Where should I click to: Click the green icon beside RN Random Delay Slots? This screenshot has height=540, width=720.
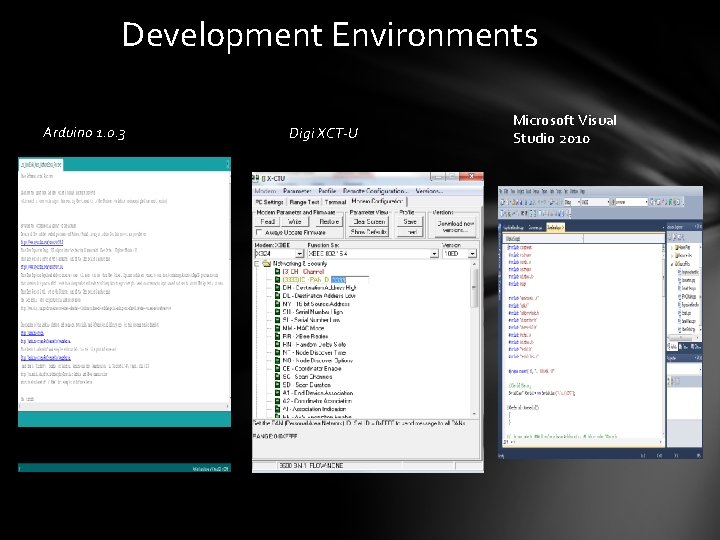277,344
